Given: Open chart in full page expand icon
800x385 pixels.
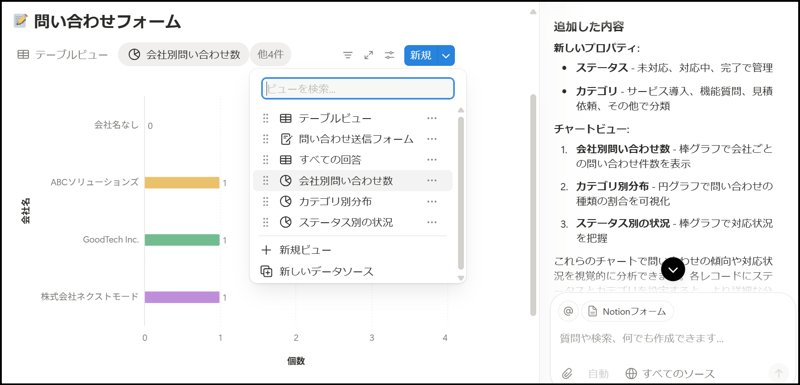Looking at the screenshot, I should (x=369, y=55).
